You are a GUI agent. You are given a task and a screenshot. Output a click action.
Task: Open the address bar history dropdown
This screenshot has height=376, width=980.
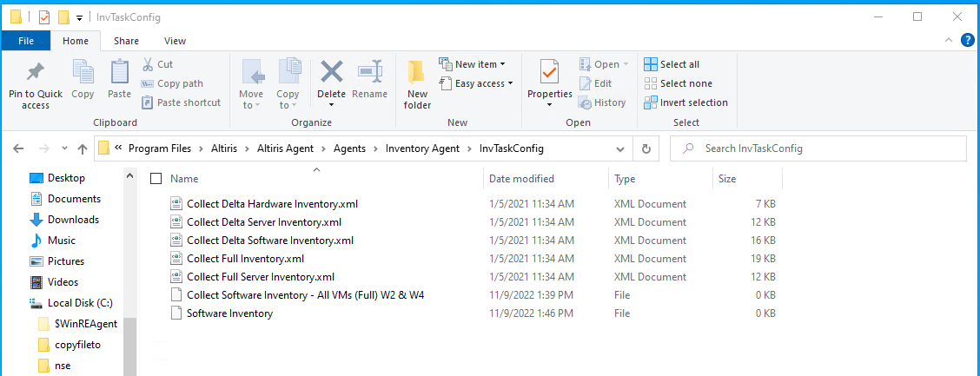tap(621, 148)
